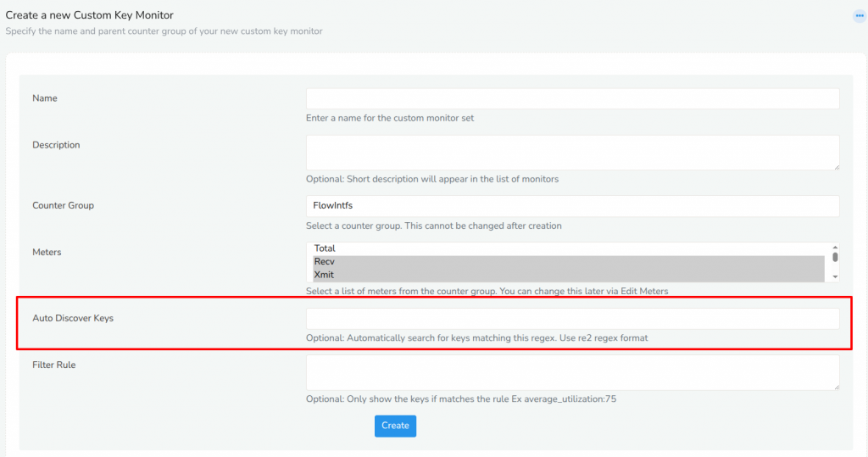The width and height of the screenshot is (868, 457).
Task: Click the Meters field label
Action: [x=47, y=252]
